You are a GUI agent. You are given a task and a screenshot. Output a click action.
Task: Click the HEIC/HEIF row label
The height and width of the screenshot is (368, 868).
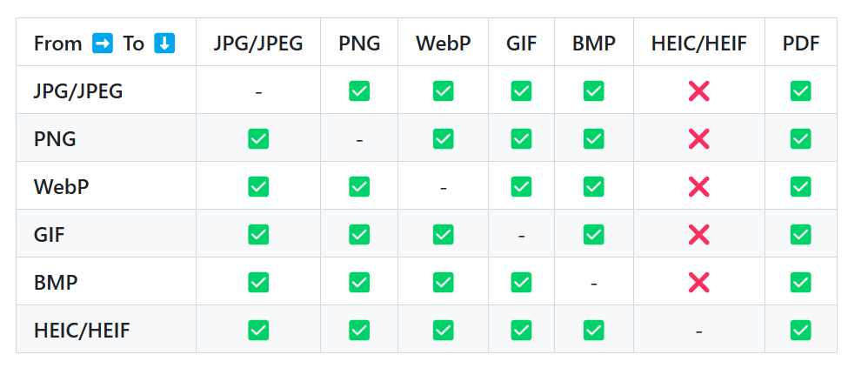pos(82,330)
